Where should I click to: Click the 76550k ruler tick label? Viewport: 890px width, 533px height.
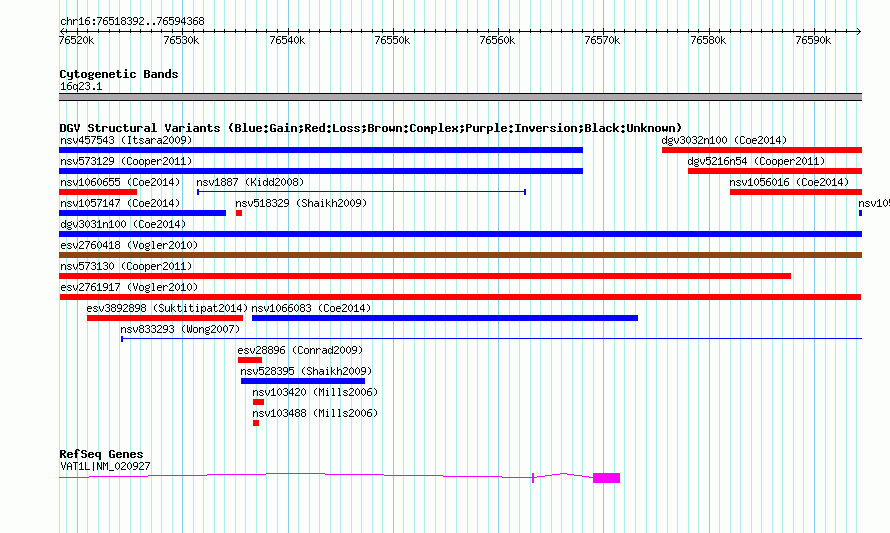[392, 40]
